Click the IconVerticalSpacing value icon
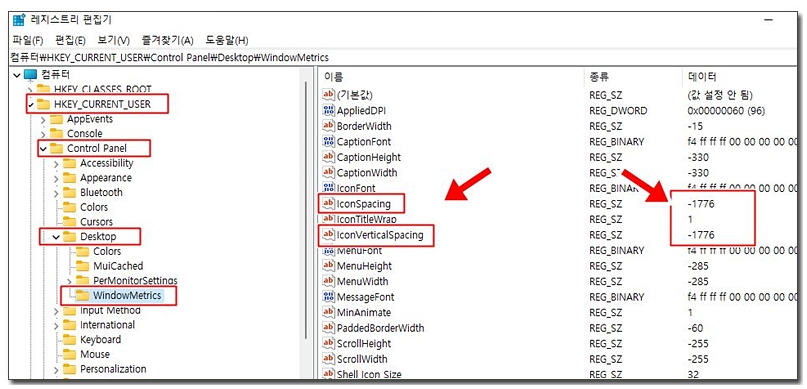This screenshot has width=807, height=389. click(328, 235)
